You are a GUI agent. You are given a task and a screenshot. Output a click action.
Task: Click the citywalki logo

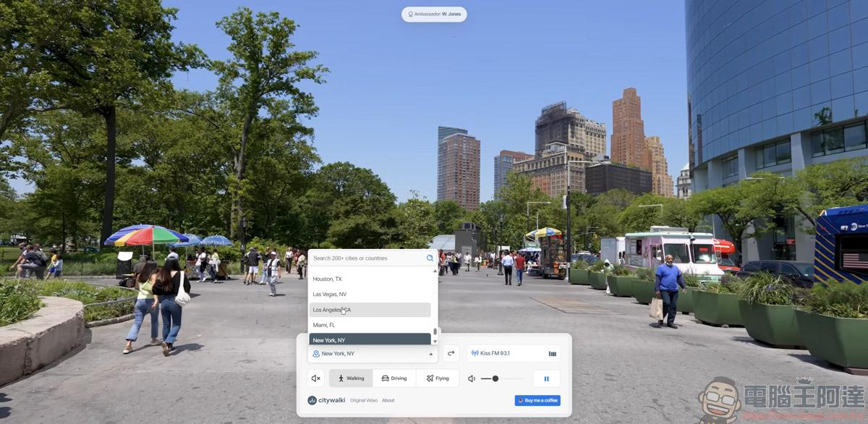point(326,400)
